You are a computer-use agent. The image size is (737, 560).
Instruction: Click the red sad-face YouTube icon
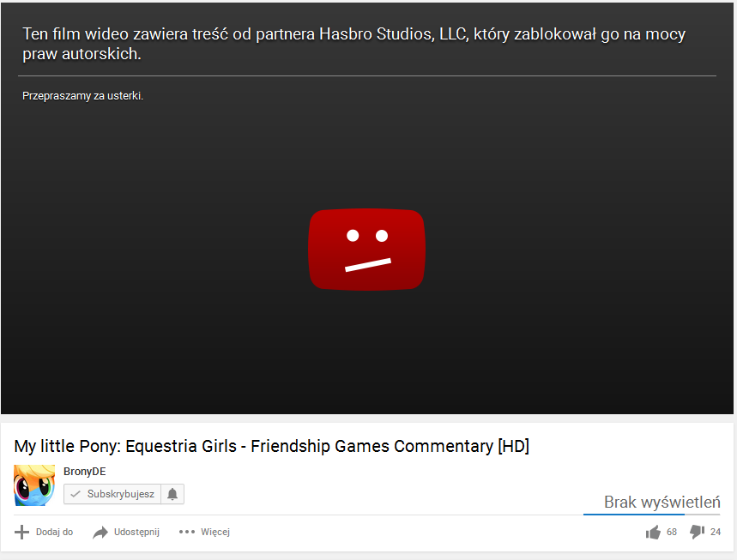coord(366,250)
